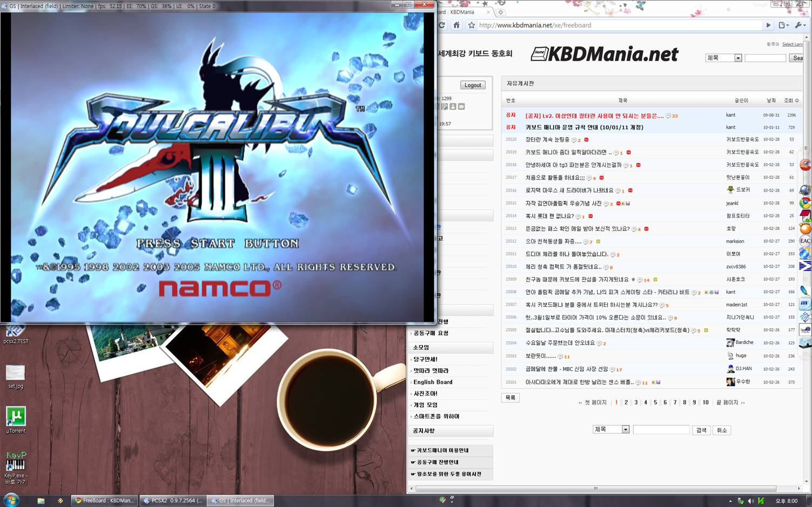Click the Select Language link
The height and width of the screenshot is (507, 812).
[791, 44]
